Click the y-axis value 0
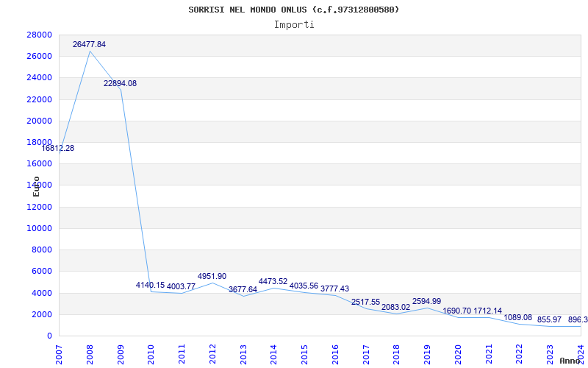 [x=49, y=336]
